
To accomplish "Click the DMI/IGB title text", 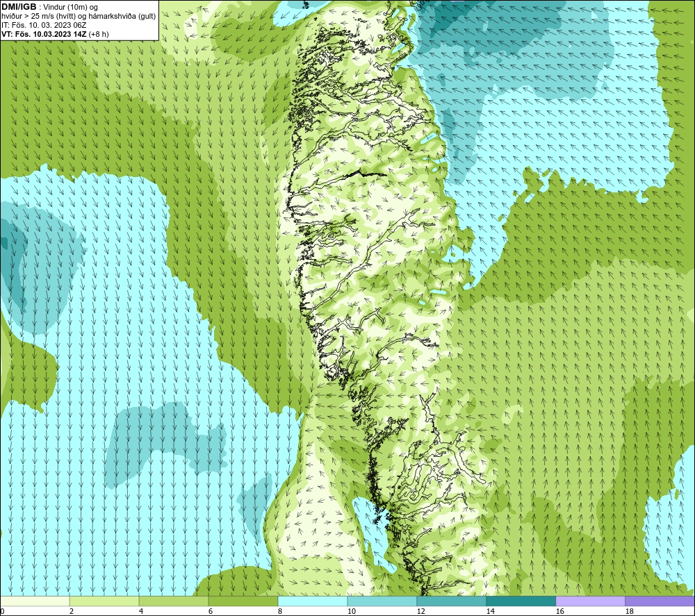I will point(19,7).
